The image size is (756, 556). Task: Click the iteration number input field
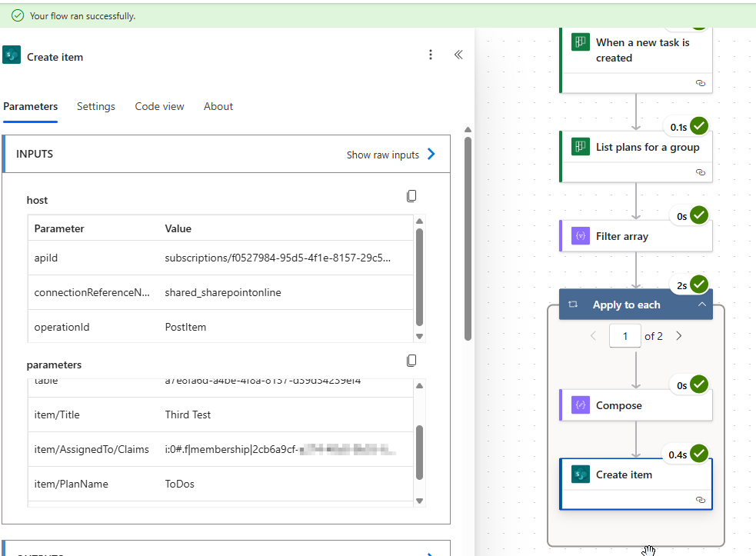coord(624,335)
